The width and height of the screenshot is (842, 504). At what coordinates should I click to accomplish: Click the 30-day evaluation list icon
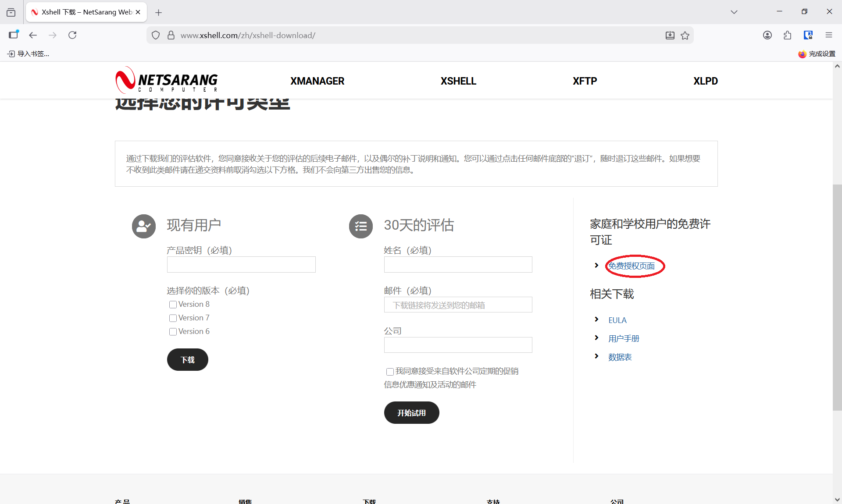coord(361,226)
